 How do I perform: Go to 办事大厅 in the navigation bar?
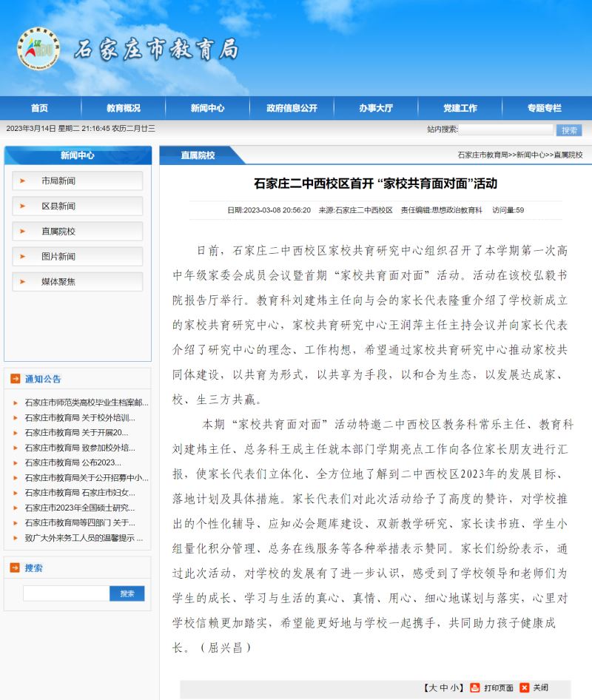(376, 108)
